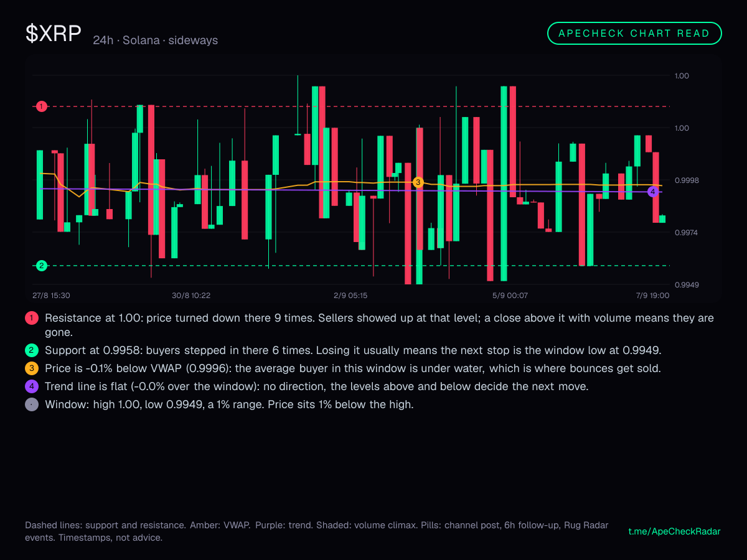Click the purple legend badge 4 beside Trend line text

tap(32, 386)
